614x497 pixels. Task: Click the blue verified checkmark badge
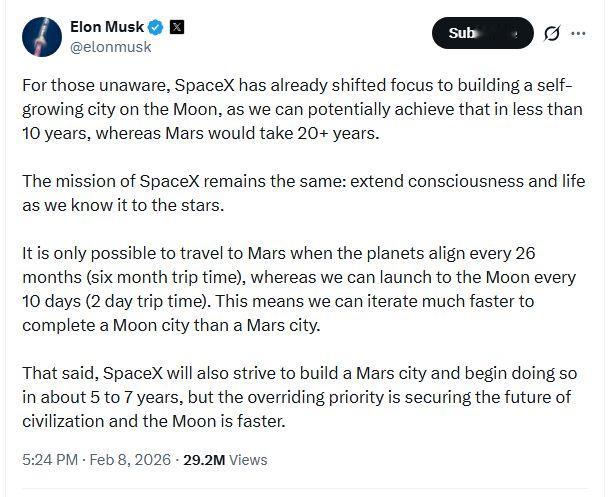[155, 27]
